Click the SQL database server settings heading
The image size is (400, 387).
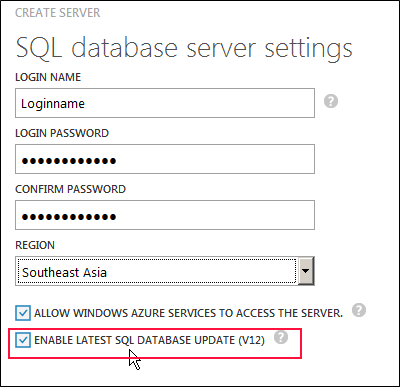(x=184, y=48)
